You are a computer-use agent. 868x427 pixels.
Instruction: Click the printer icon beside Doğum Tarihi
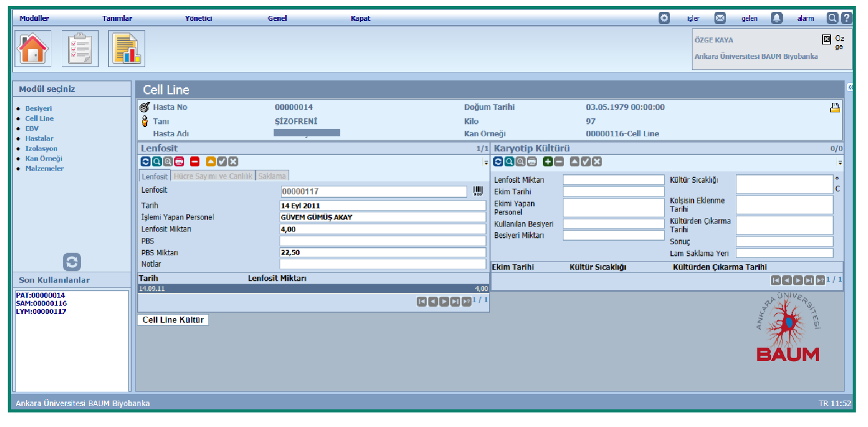[835, 108]
